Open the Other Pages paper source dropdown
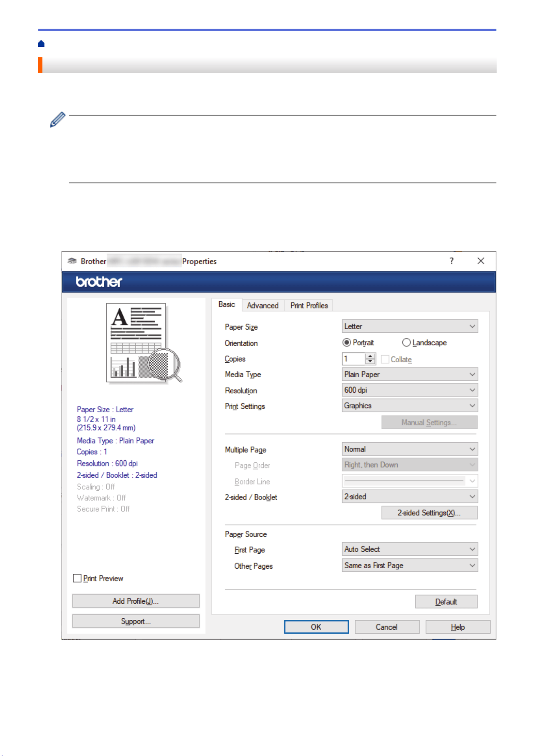Viewport: 535px width, 756px height. point(410,565)
